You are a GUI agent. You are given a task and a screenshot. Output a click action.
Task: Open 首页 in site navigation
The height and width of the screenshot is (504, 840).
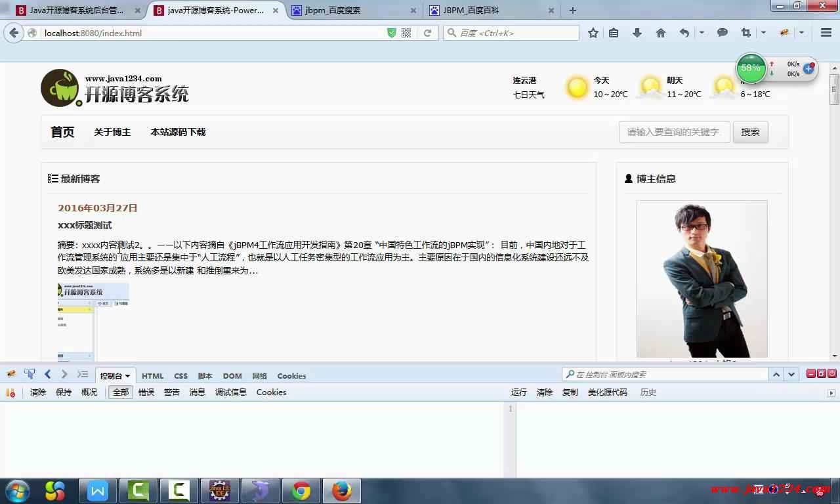[63, 132]
